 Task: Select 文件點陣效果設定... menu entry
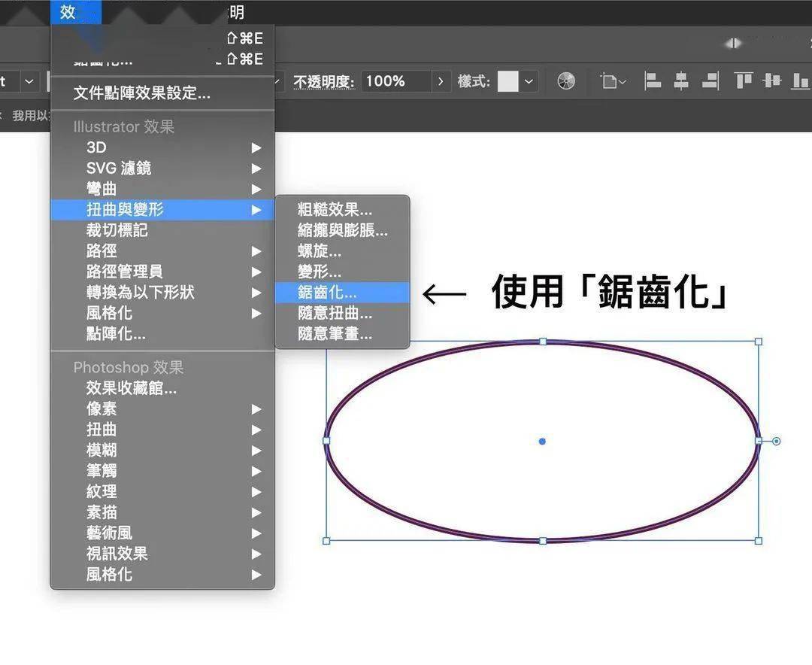pos(141,93)
